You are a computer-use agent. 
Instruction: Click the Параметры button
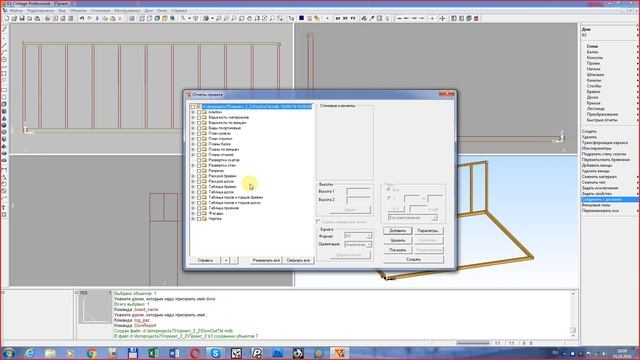428,231
